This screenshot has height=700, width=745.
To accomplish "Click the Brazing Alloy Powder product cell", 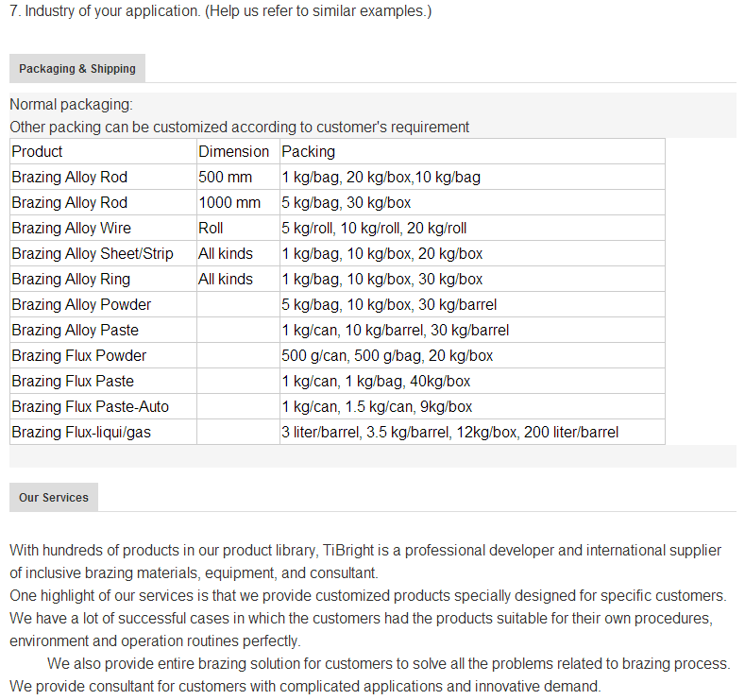I will click(x=103, y=304).
